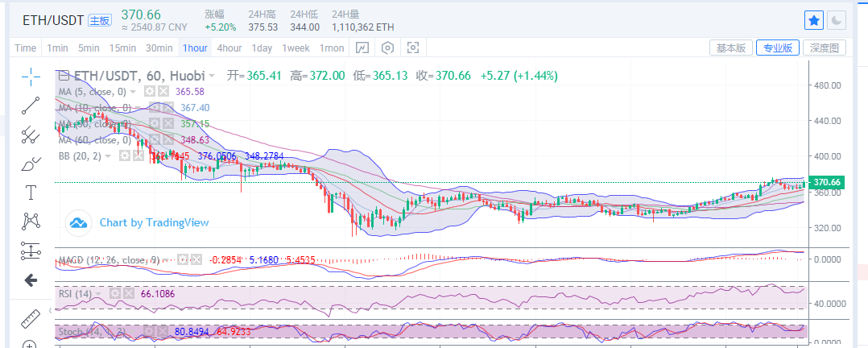Choose the pitchfork drawing tool

pyautogui.click(x=31, y=134)
